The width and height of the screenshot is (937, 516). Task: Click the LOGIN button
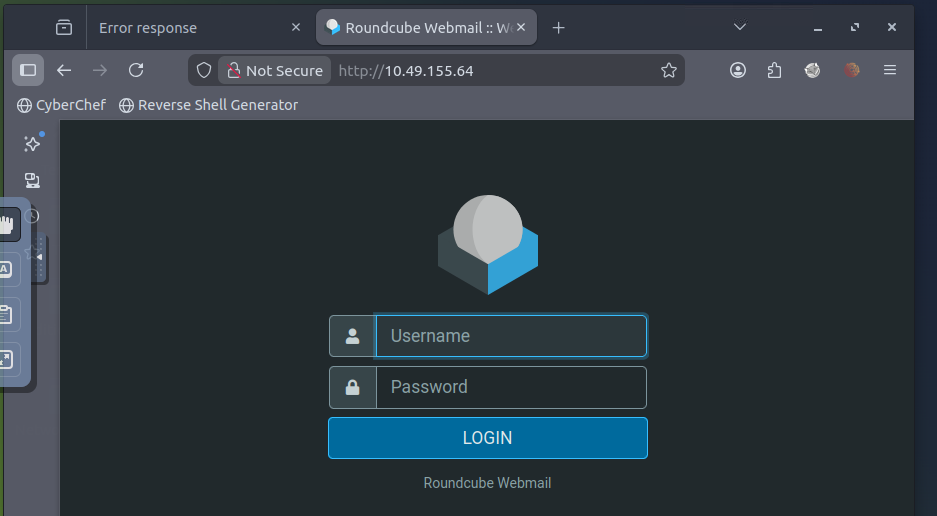tap(488, 438)
